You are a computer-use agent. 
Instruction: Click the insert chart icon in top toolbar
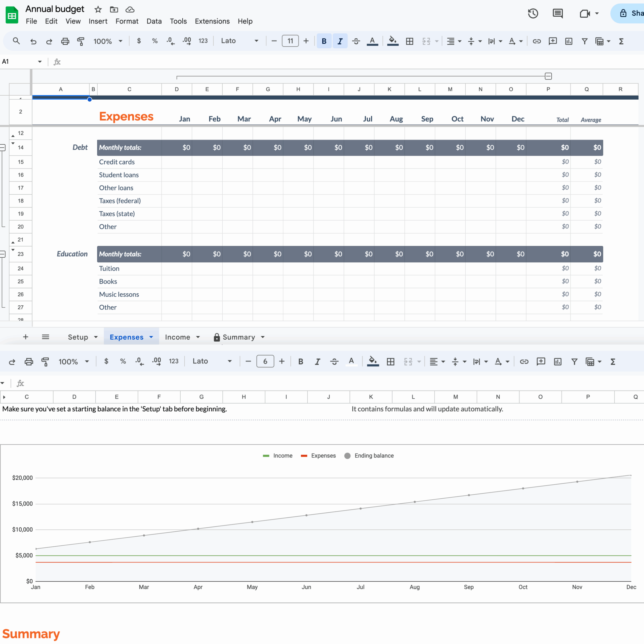(569, 41)
